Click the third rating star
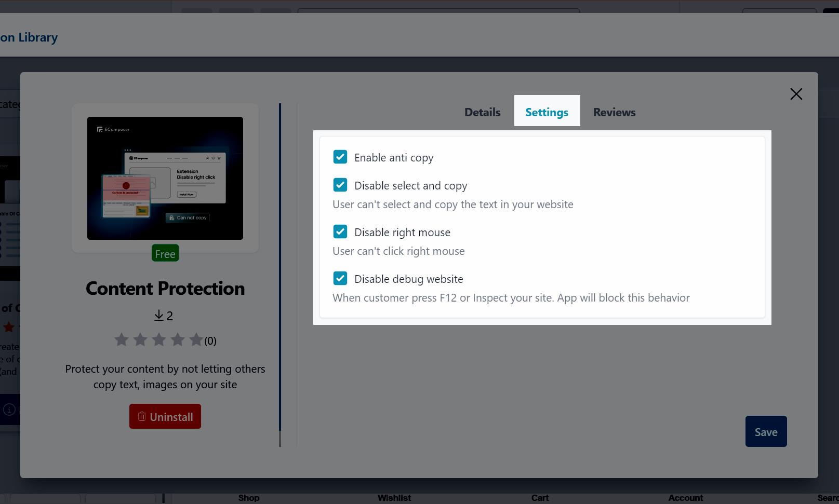839x504 pixels. pos(159,340)
